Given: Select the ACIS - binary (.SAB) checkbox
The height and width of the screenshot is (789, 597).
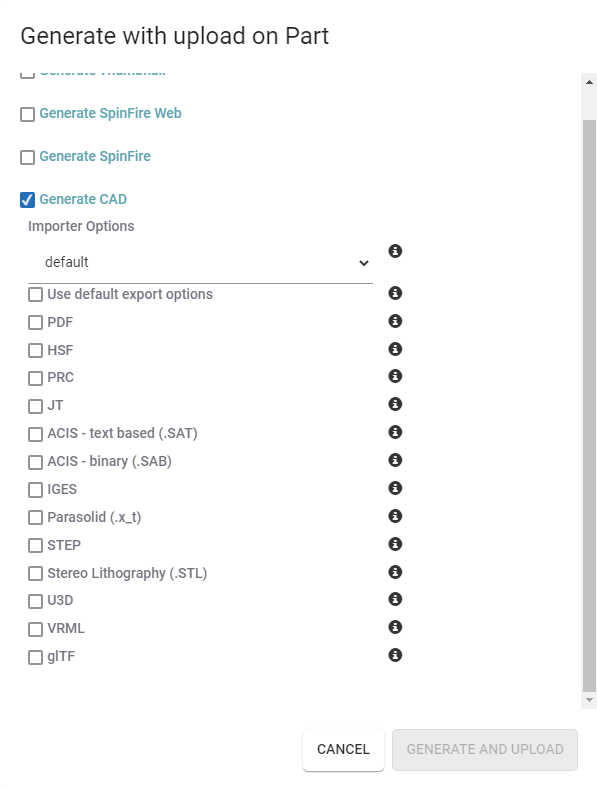Looking at the screenshot, I should [35, 462].
